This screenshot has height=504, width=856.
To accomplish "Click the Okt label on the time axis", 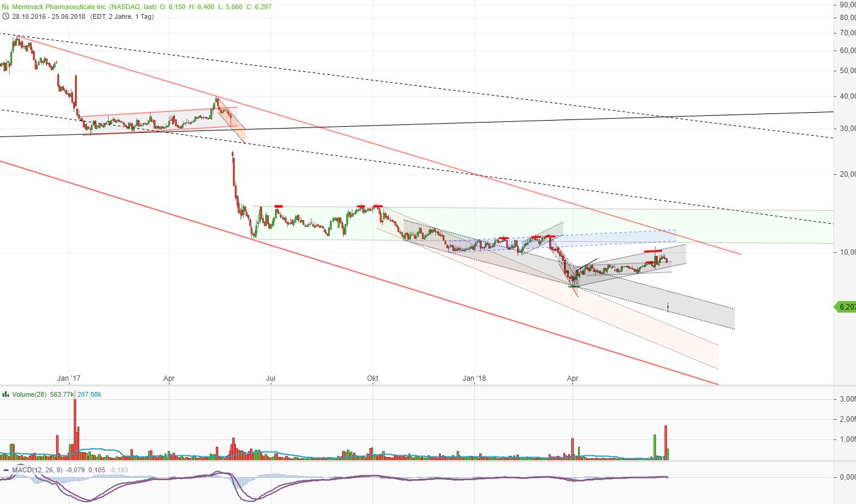I will pyautogui.click(x=373, y=378).
